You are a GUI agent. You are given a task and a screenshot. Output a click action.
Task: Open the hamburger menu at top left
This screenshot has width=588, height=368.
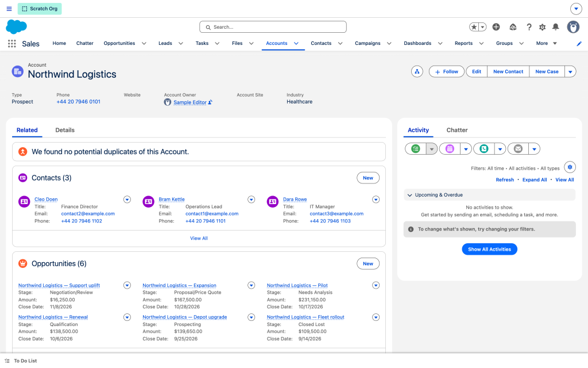(x=9, y=9)
